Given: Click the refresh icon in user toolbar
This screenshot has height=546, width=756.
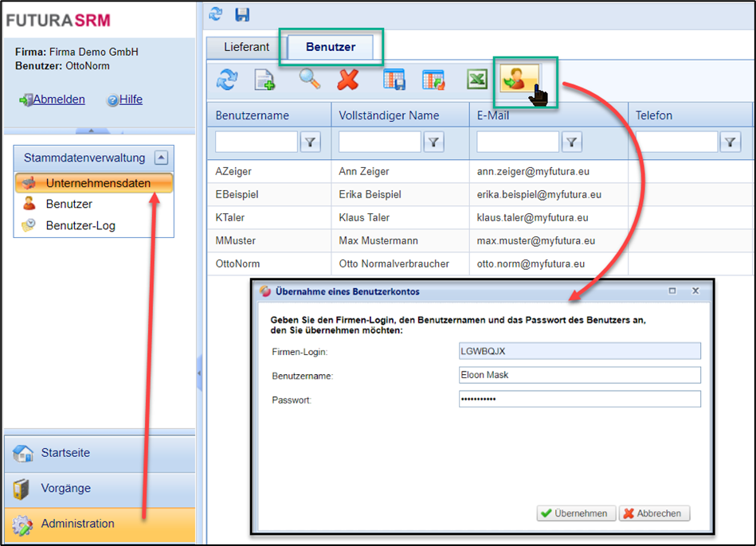Looking at the screenshot, I should (x=227, y=80).
